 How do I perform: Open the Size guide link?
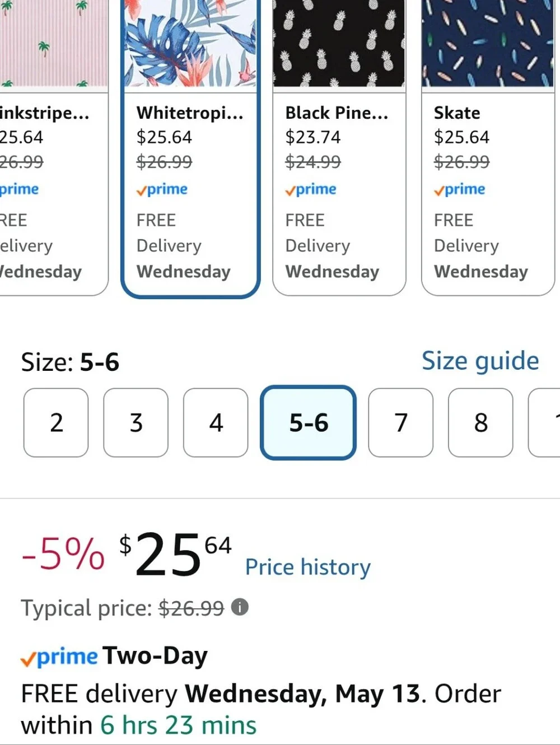480,360
